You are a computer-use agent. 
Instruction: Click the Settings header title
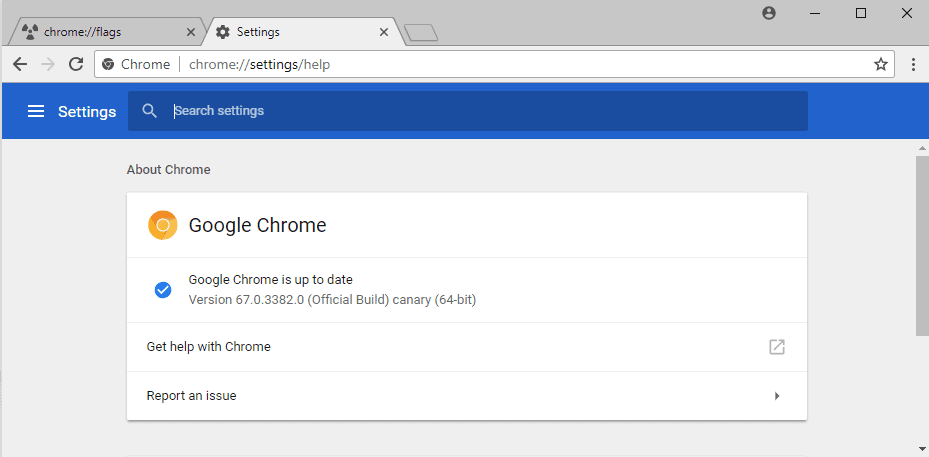coord(87,111)
